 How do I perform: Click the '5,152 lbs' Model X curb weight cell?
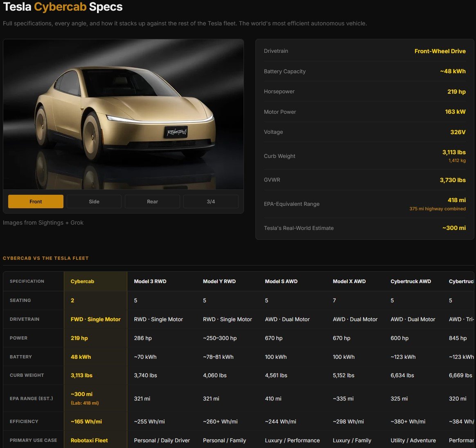click(344, 376)
